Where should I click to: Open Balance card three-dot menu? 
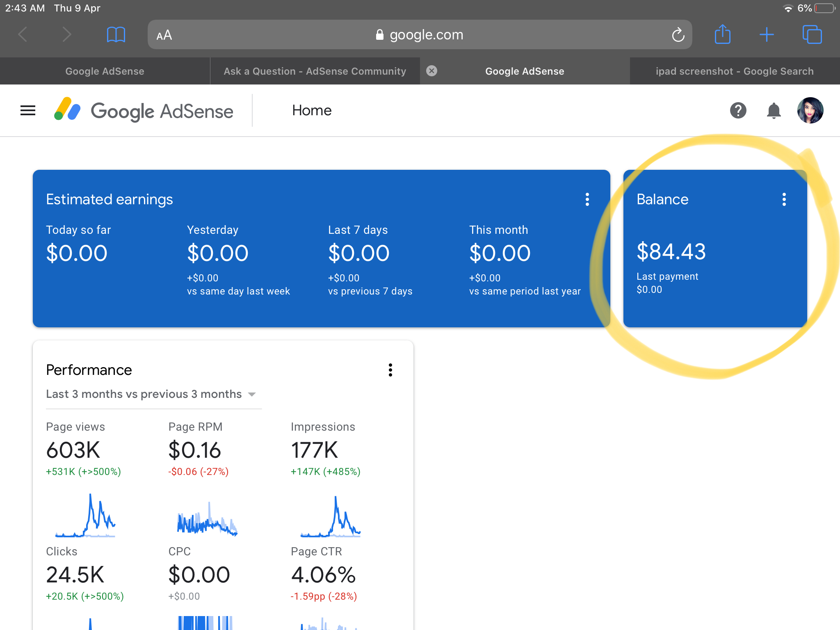(784, 199)
